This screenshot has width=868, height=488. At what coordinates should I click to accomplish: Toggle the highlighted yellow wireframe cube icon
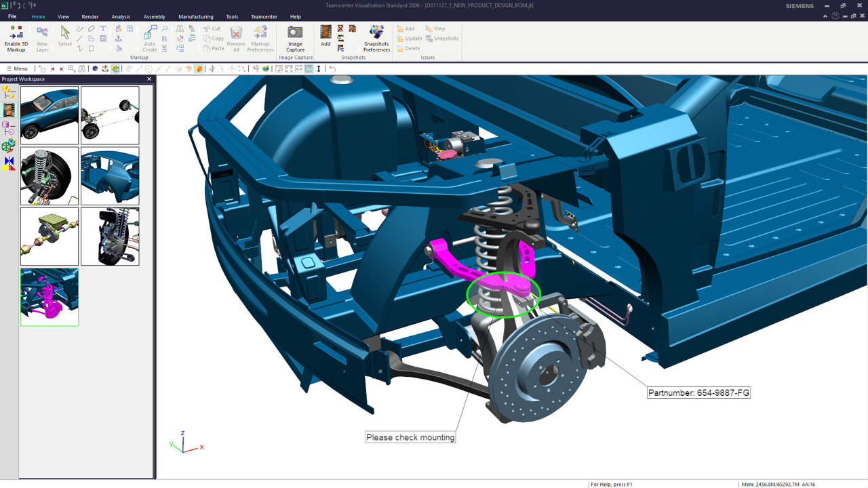point(115,68)
